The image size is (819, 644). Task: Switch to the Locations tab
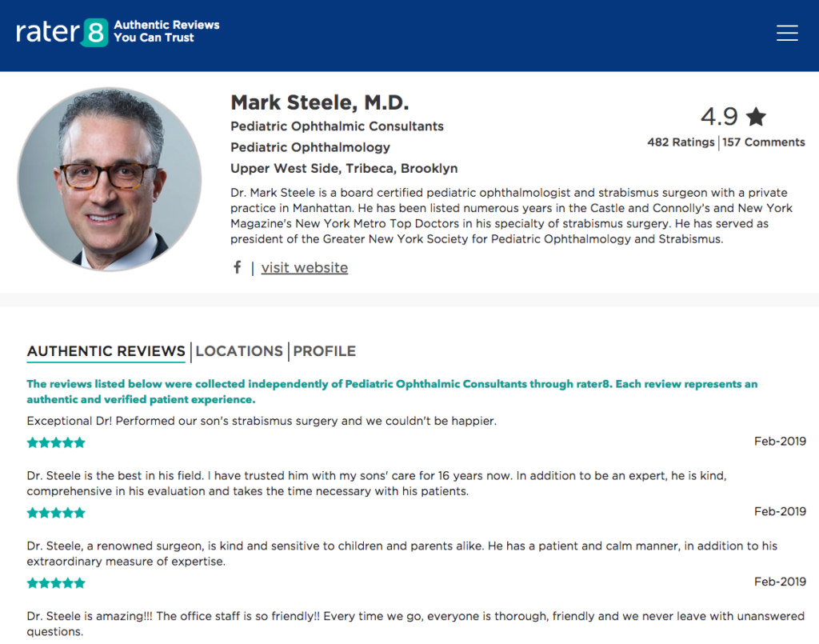[239, 351]
